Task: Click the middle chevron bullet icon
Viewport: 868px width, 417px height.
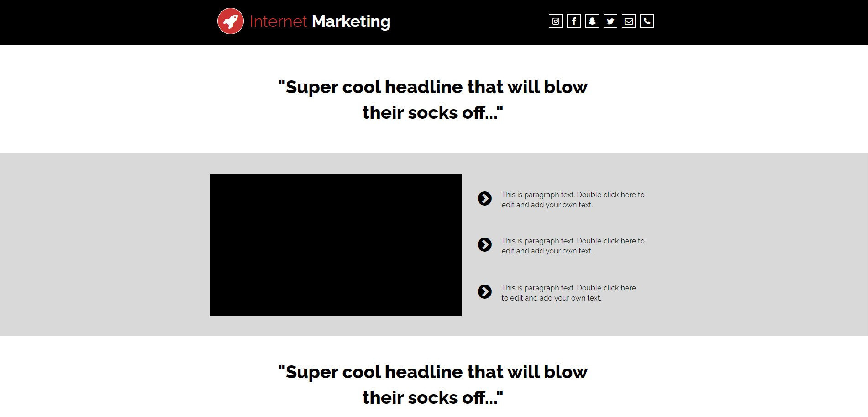Action: pos(484,245)
